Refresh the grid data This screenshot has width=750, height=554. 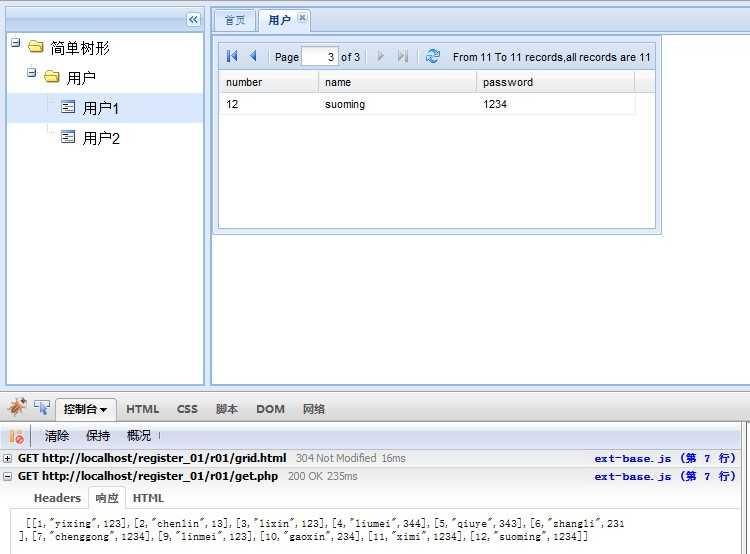click(x=433, y=56)
